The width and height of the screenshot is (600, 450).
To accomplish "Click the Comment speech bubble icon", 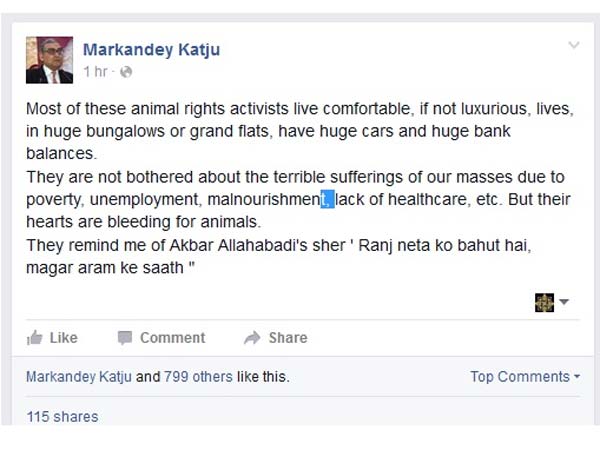I will pyautogui.click(x=125, y=338).
